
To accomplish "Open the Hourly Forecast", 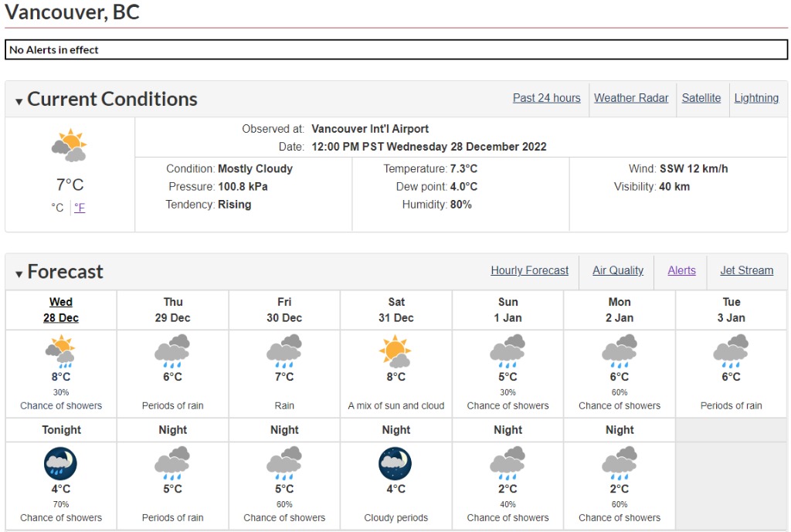I will (x=529, y=271).
